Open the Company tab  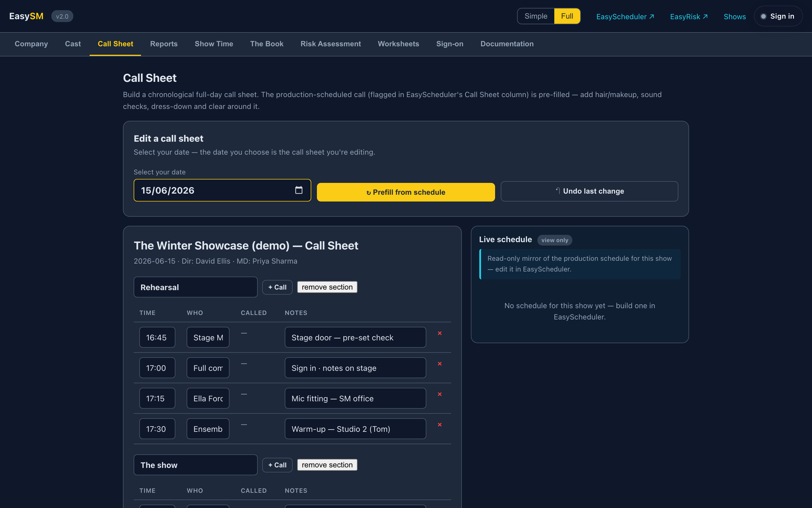[x=31, y=44]
